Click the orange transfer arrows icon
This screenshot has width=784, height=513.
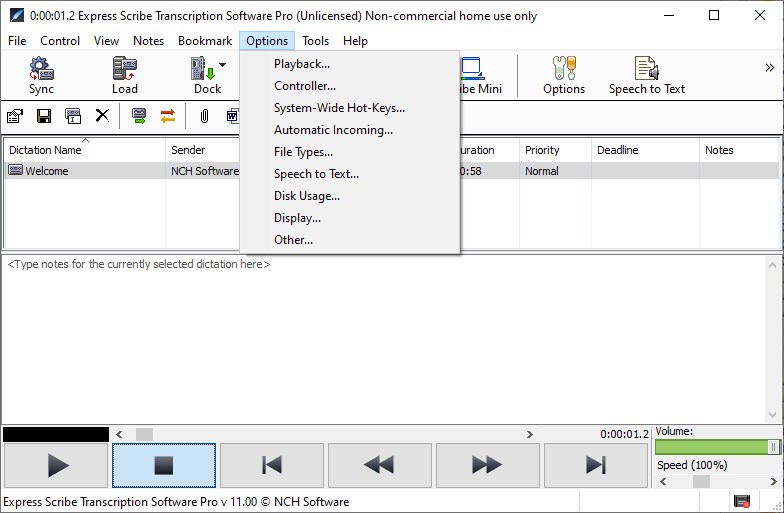[168, 116]
